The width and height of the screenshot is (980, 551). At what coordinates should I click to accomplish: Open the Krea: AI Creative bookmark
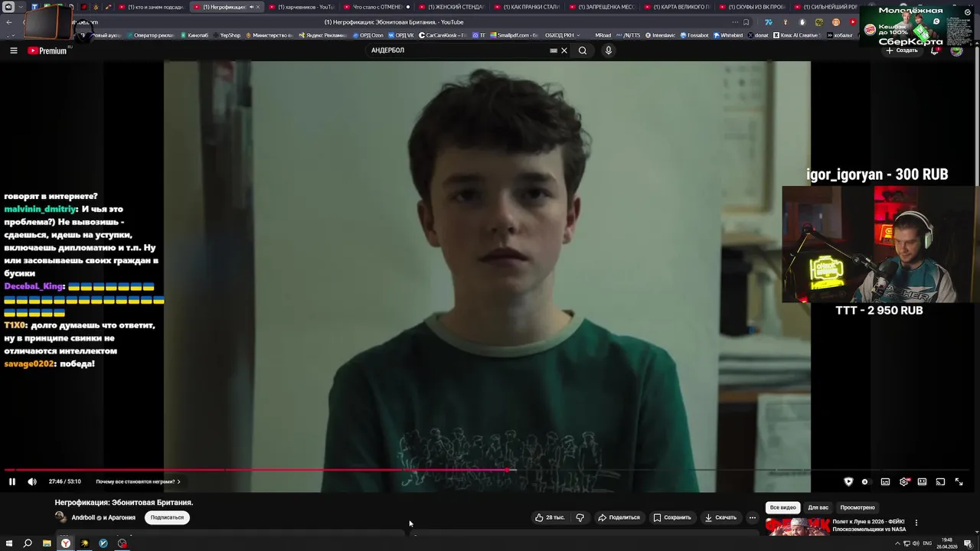pyautogui.click(x=797, y=35)
